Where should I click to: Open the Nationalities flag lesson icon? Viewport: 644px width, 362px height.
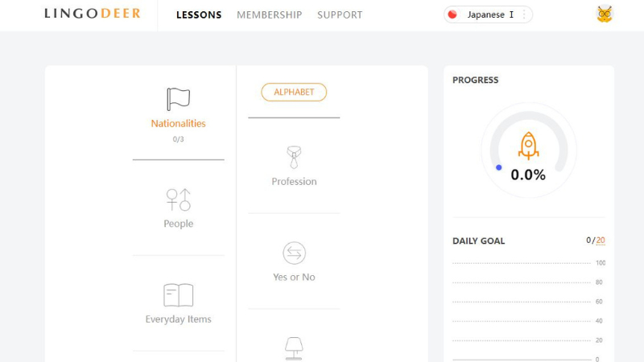(178, 99)
